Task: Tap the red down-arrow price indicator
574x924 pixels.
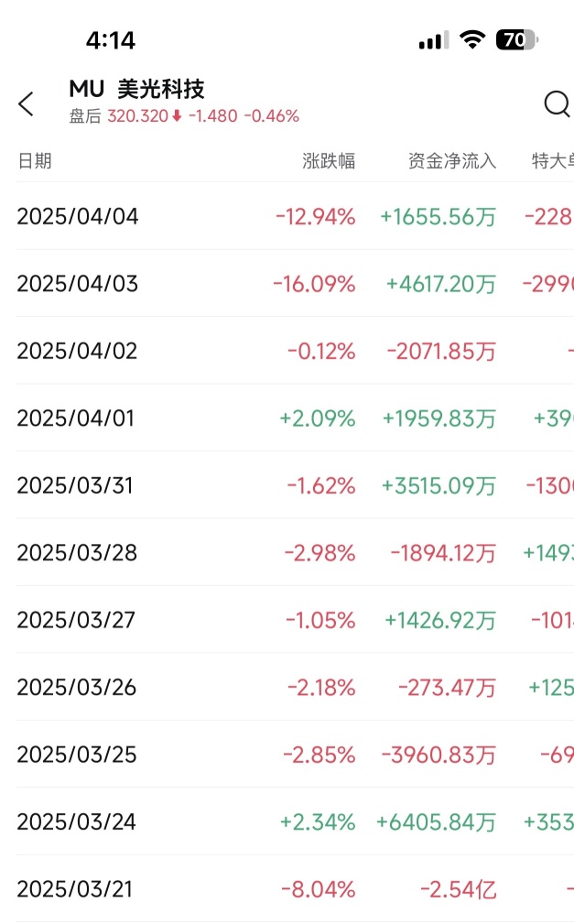Action: [177, 116]
